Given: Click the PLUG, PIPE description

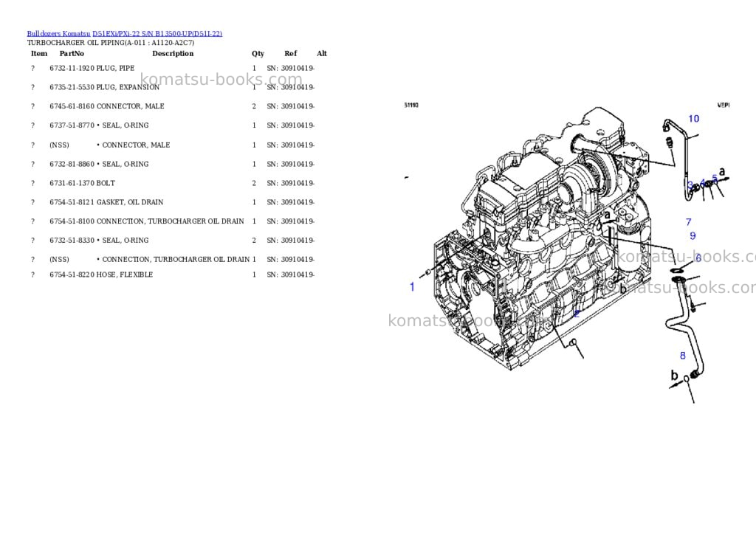Looking at the screenshot, I should pyautogui.click(x=116, y=69).
